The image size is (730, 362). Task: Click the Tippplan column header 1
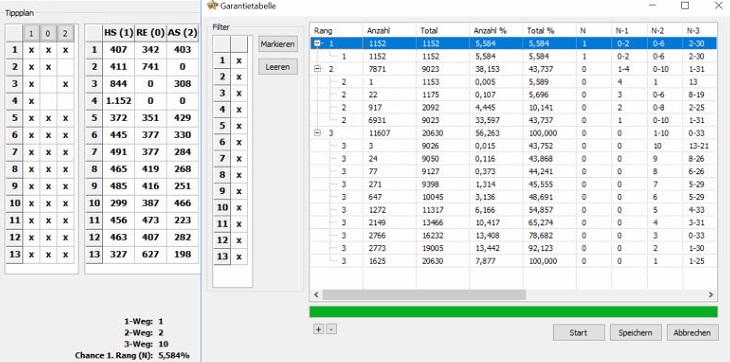pos(31,34)
